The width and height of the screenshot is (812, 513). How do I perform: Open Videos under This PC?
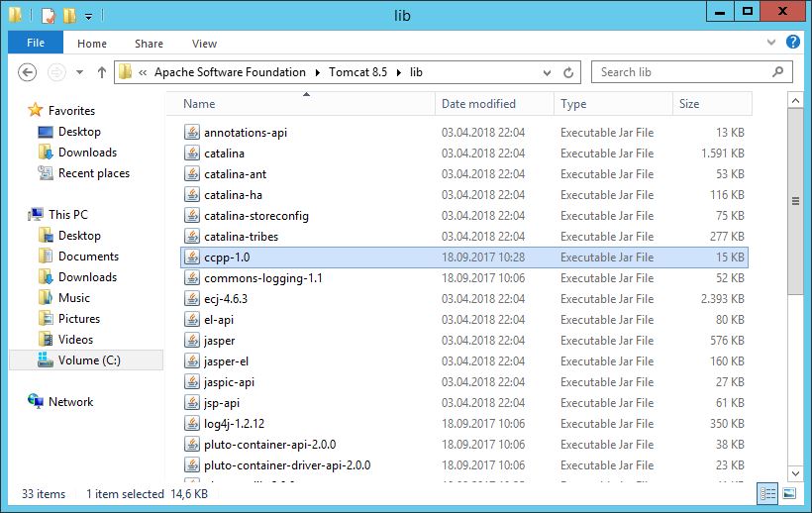[75, 339]
